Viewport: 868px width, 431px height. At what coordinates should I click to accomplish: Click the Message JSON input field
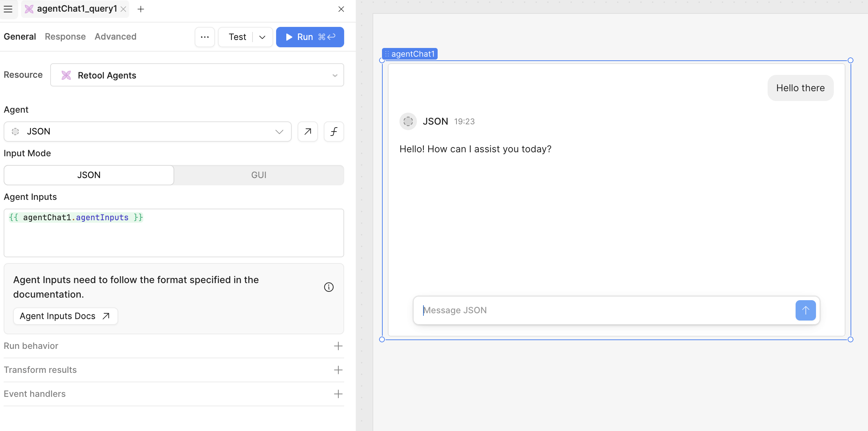click(604, 310)
